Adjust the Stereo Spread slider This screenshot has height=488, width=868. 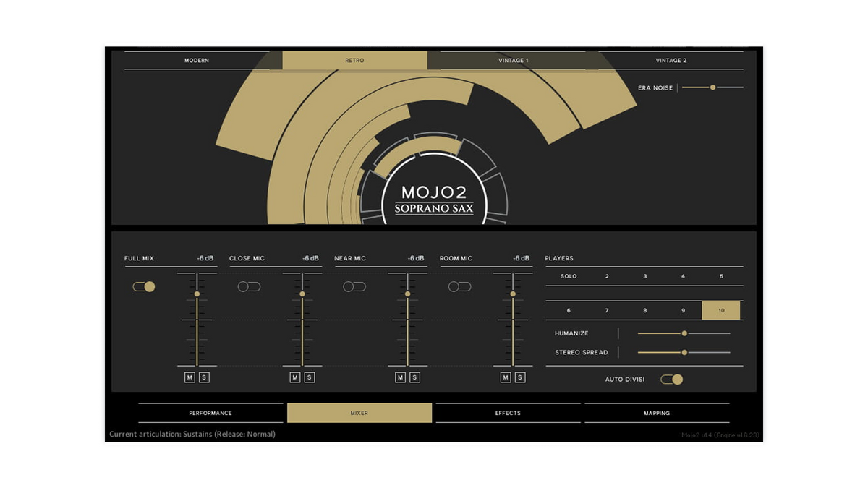(684, 353)
